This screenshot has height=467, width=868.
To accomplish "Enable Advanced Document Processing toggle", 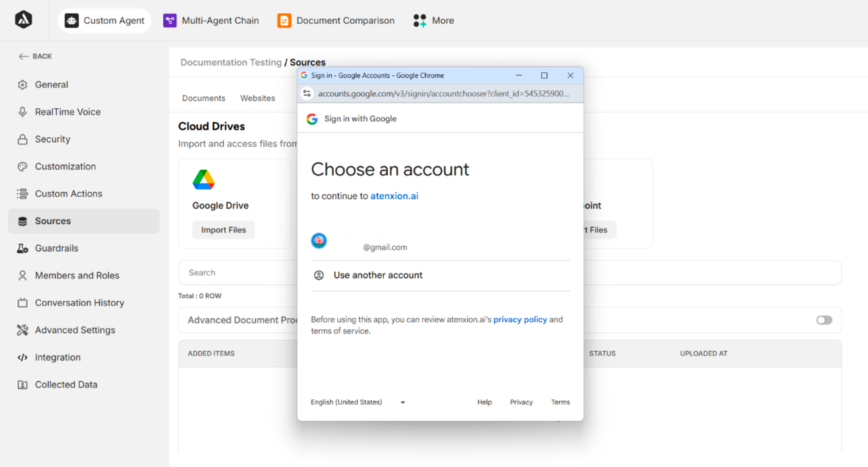I will (x=824, y=320).
